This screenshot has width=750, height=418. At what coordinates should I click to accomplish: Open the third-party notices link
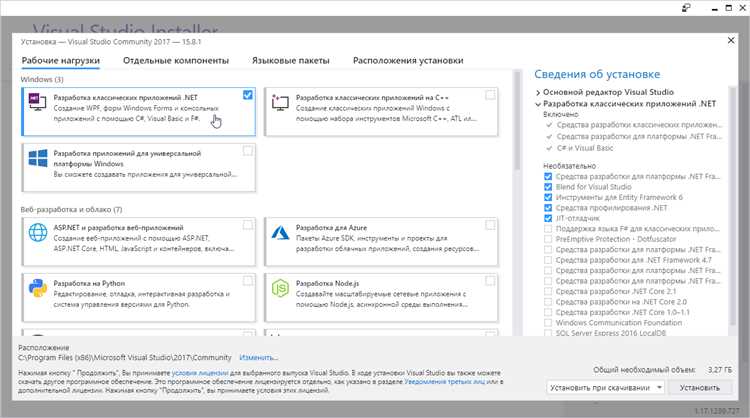[x=444, y=382]
